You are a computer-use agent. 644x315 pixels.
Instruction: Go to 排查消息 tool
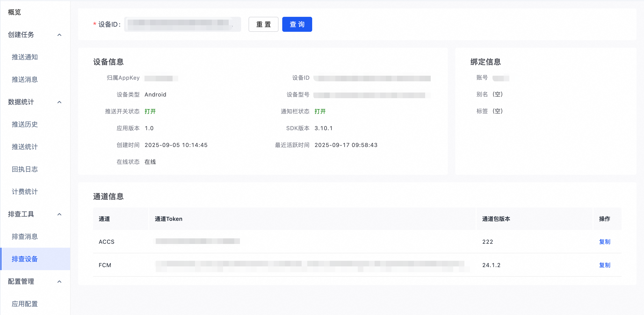[x=25, y=236]
